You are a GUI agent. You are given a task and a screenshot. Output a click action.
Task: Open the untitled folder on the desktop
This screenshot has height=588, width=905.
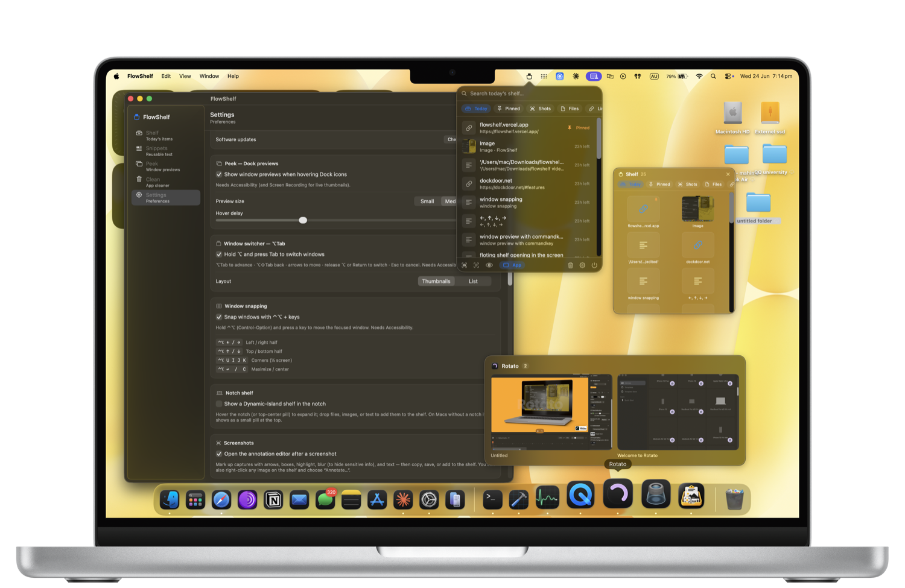point(758,207)
